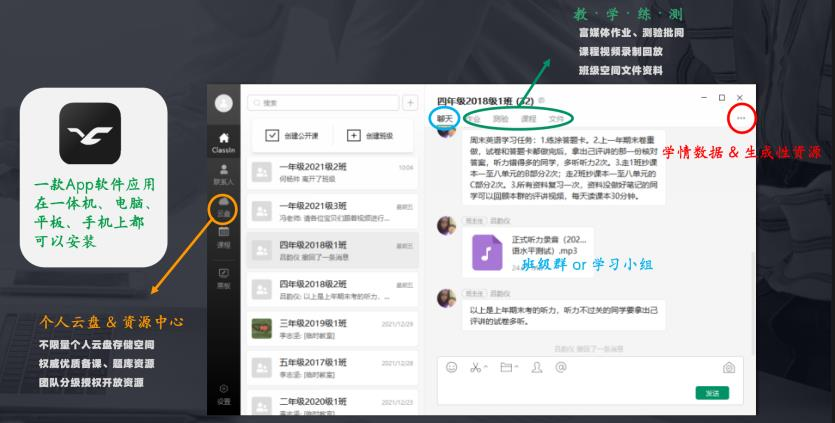This screenshot has height=423, width=835.
Task: Open the 课程 calendar section in the sidebar
Action: pyautogui.click(x=224, y=238)
